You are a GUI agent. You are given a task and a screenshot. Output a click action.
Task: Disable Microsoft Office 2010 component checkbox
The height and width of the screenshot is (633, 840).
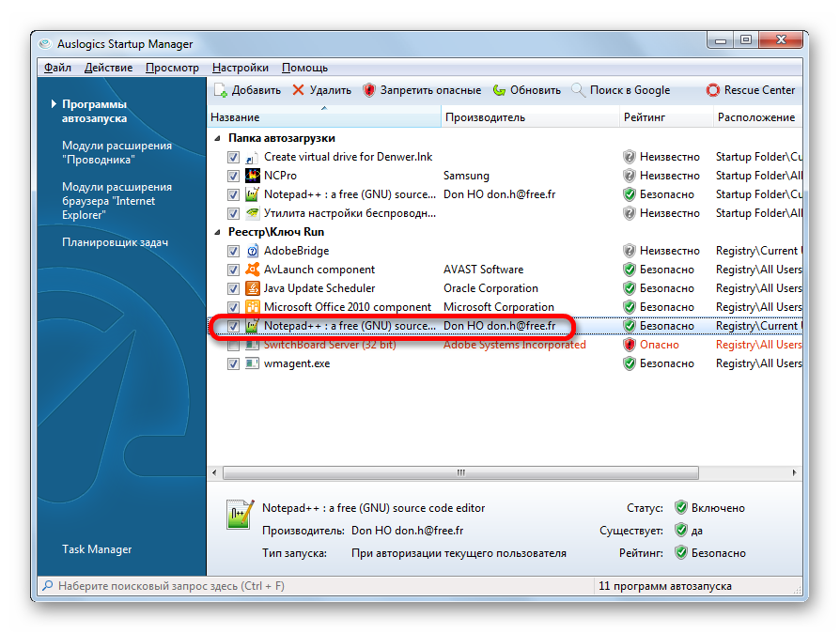(233, 307)
